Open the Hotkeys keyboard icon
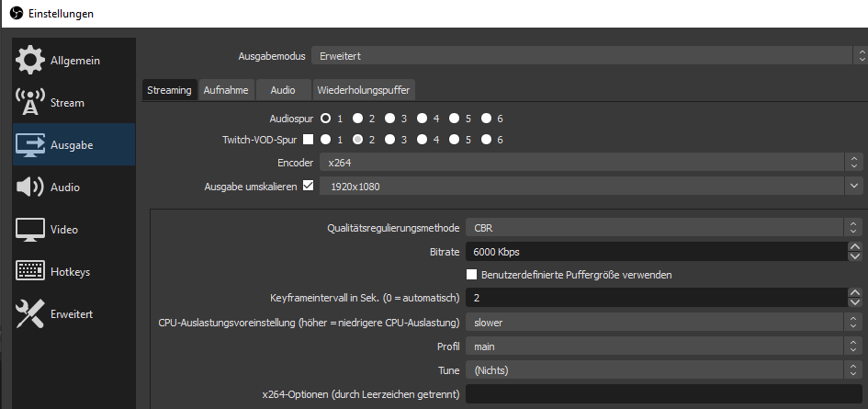 (x=30, y=271)
